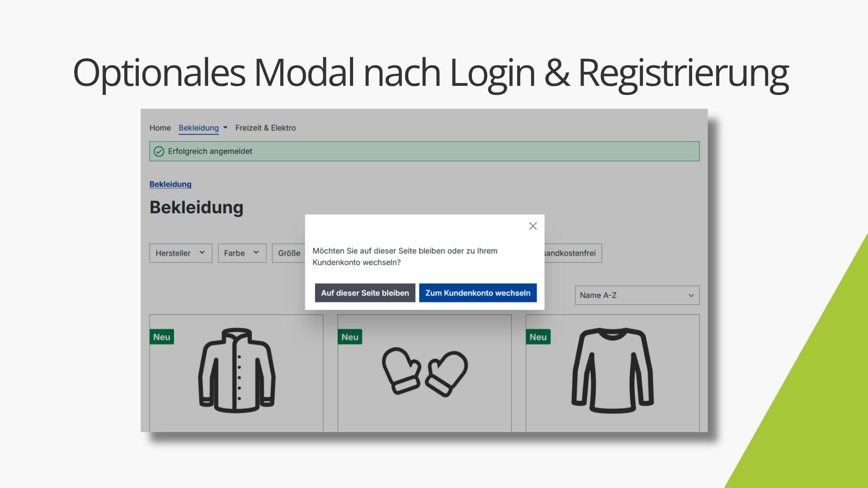Image resolution: width=868 pixels, height=488 pixels.
Task: Click the Bekleidung dropdown caret arrow
Action: pyautogui.click(x=225, y=128)
